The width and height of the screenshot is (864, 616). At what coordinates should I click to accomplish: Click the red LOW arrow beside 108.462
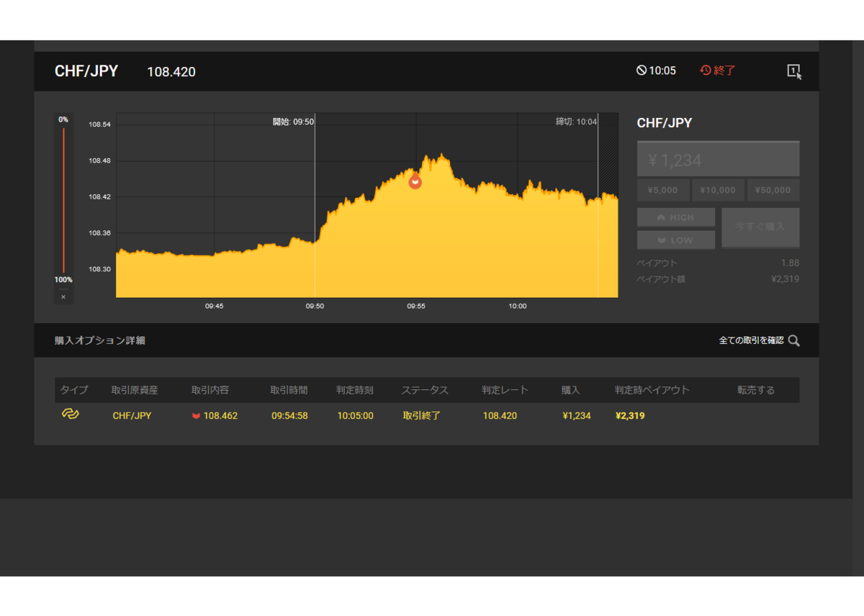[196, 416]
